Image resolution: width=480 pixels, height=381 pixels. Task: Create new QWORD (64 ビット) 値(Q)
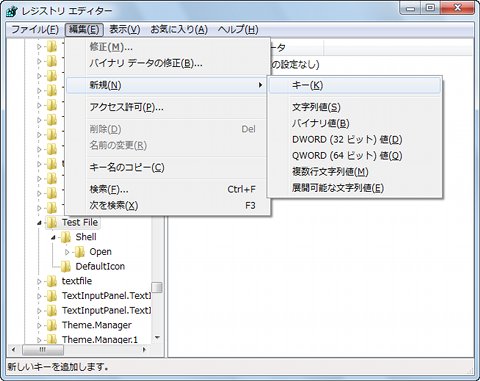coord(355,156)
